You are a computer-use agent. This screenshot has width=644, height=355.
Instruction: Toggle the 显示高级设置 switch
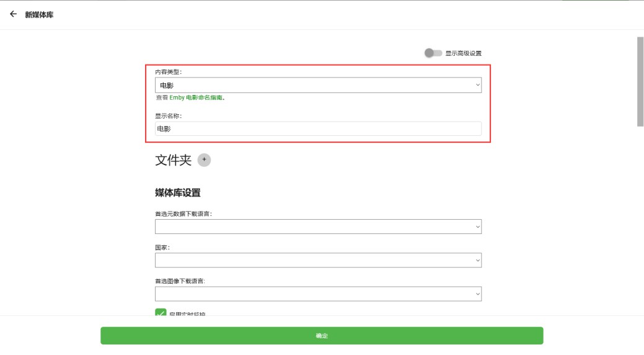433,53
